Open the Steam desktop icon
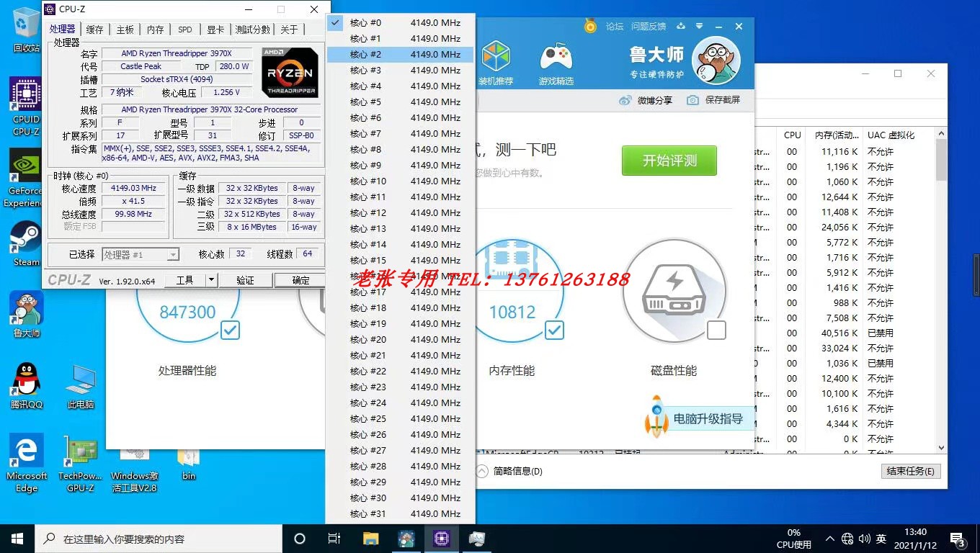 tap(27, 243)
